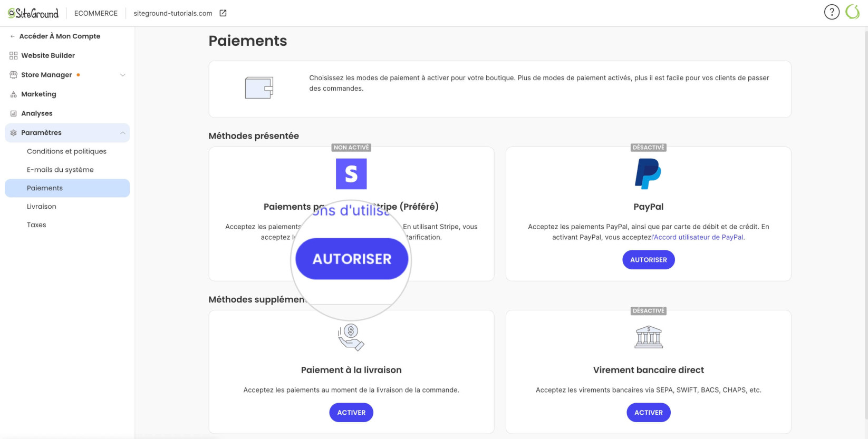The height and width of the screenshot is (439, 868).
Task: Click Autoriser button for PayPal
Action: click(648, 260)
